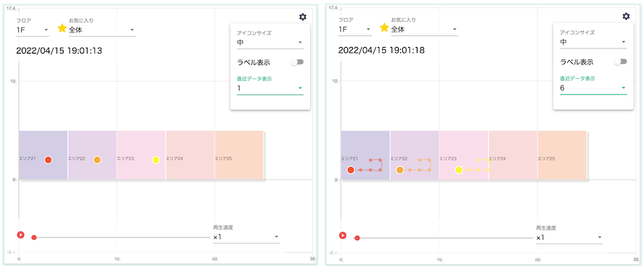Screen dimensions: 644x269
Task: Open 再生速度 ×1 dropdown in left panel
Action: [x=246, y=237]
